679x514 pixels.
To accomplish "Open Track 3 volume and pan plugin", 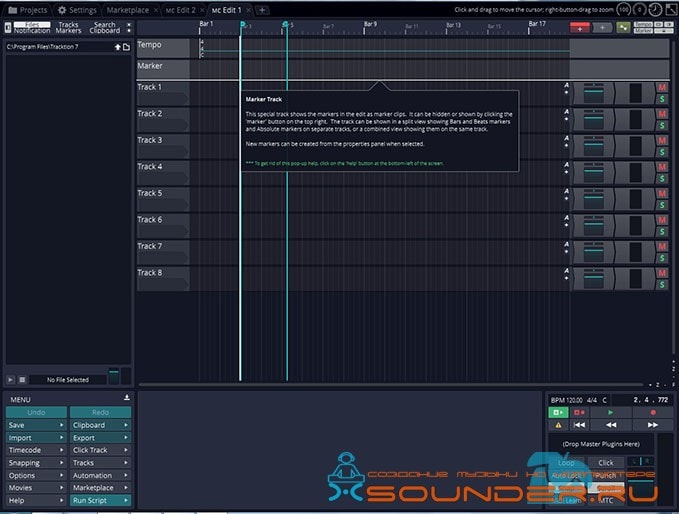I will point(594,146).
